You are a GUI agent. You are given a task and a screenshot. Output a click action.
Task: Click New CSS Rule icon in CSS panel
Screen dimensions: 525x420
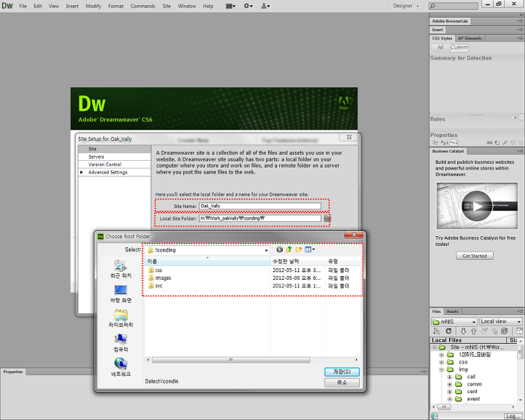click(497, 143)
